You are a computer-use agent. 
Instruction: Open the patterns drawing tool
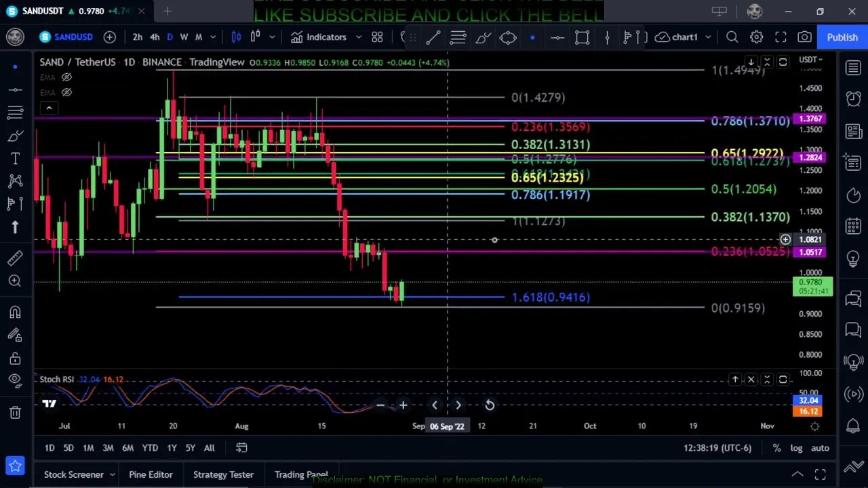coord(15,181)
